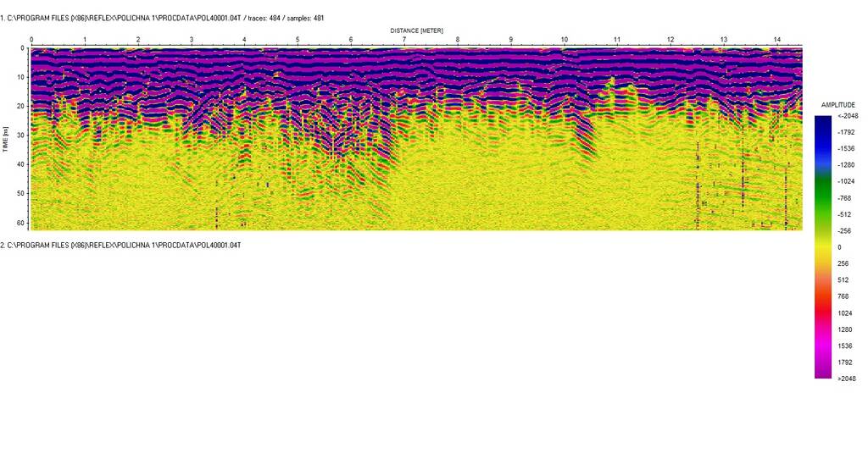
Task: Pick the yellow zero-amplitude band in color bar
Action: 822,246
